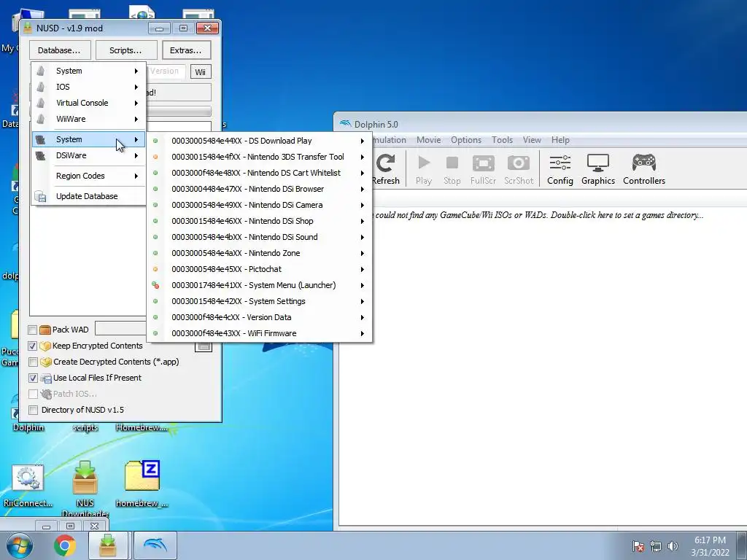Screen dimensions: 747x560
Task: Click volume speaker icon in tray
Action: tap(673, 546)
